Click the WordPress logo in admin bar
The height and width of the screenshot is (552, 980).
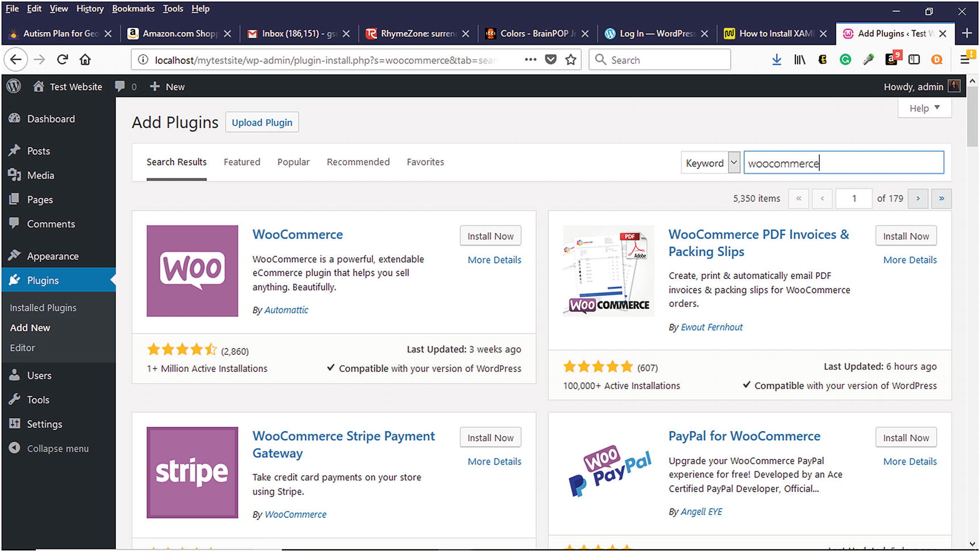pyautogui.click(x=14, y=86)
